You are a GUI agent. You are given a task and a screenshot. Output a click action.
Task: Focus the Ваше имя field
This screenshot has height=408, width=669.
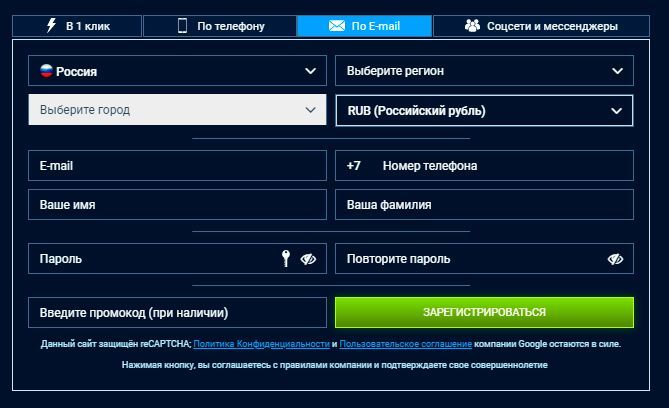177,204
